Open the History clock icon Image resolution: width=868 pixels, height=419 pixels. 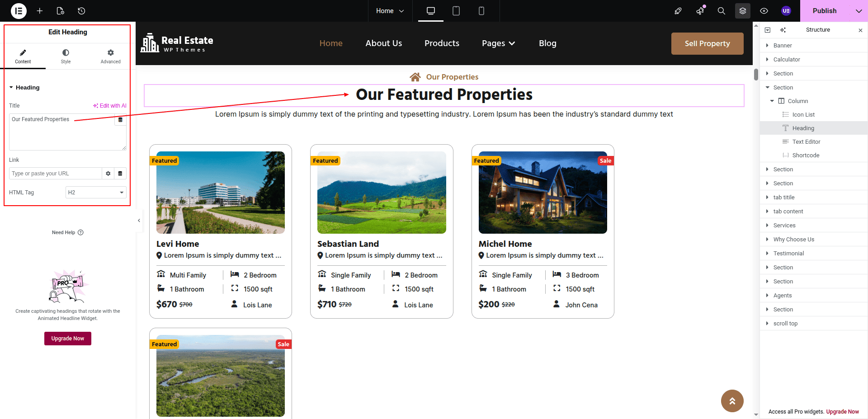(x=81, y=11)
